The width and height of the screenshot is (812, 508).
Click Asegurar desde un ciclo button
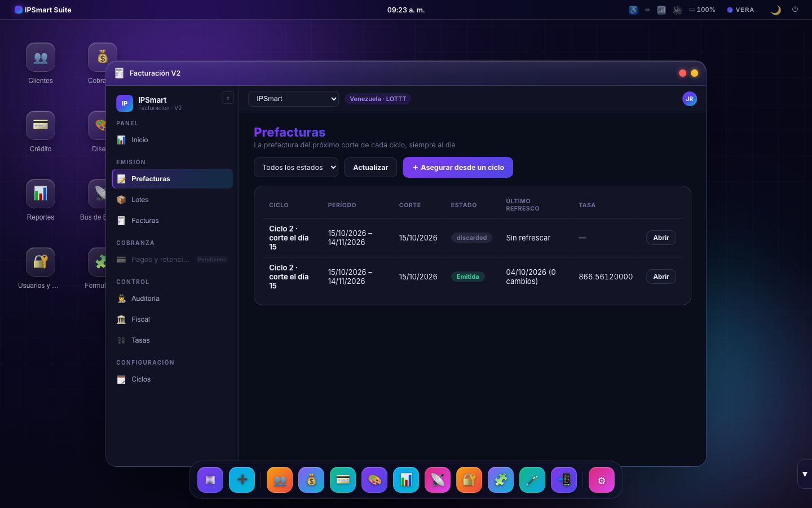[x=458, y=168]
